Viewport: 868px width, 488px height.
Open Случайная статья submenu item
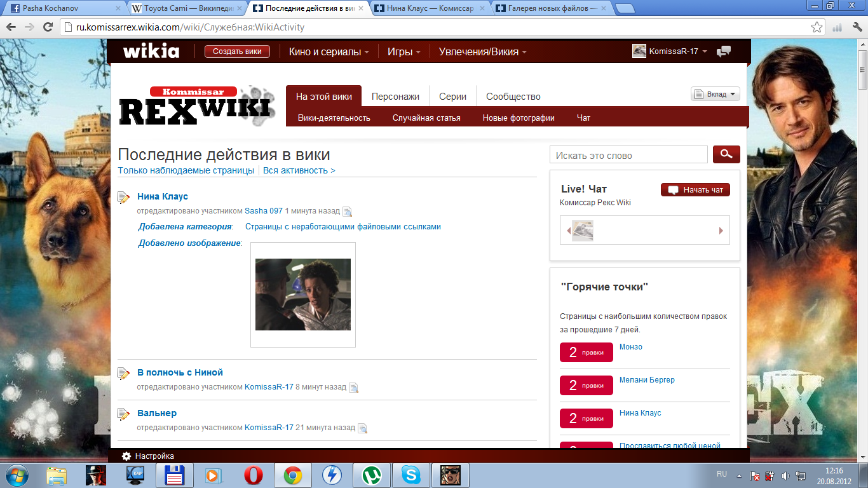click(426, 118)
